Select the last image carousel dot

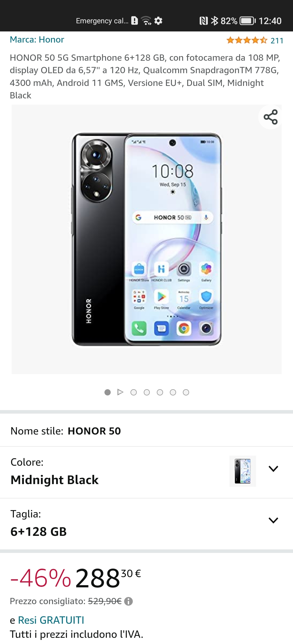click(x=186, y=392)
